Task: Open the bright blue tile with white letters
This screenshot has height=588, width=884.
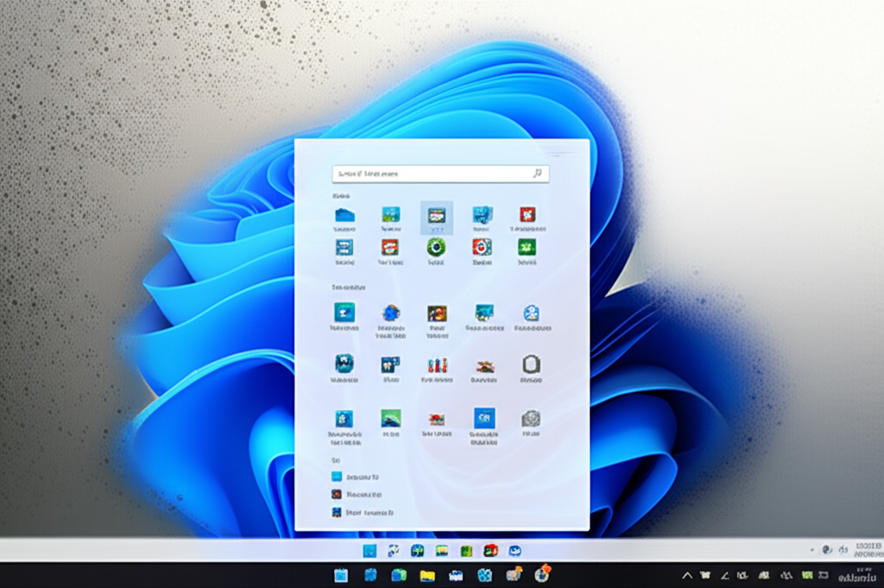Action: pos(484,418)
